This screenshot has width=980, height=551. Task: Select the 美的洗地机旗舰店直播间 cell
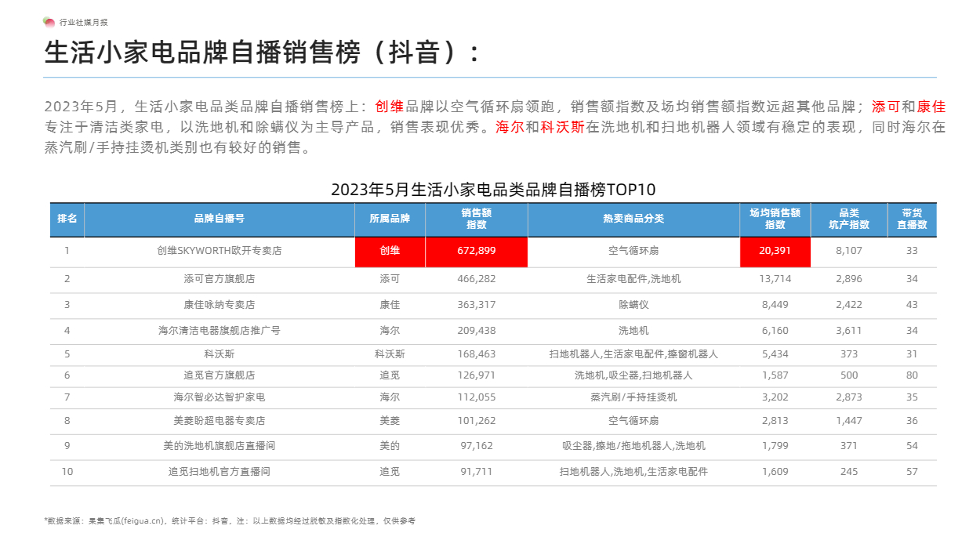coord(220,447)
